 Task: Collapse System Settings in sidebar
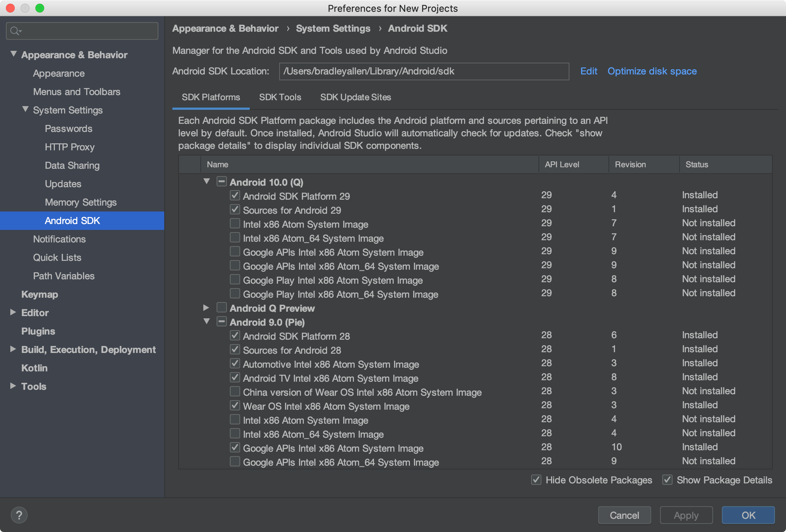25,109
